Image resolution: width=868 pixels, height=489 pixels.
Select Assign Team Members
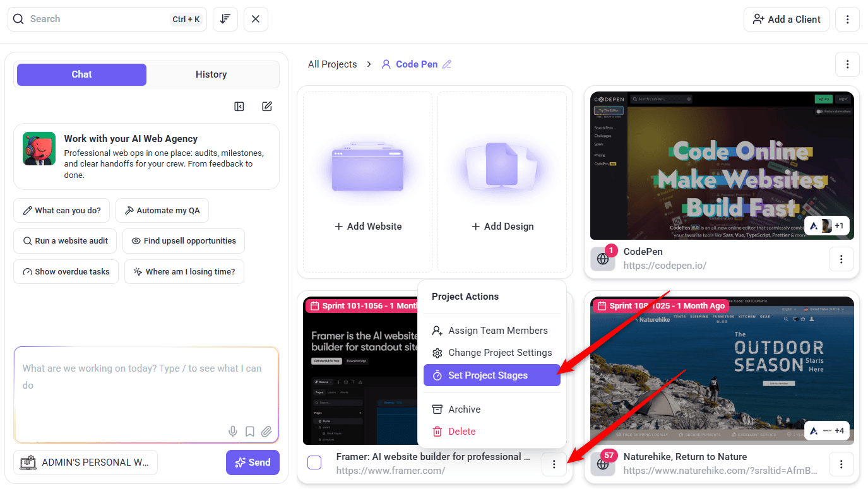click(x=492, y=331)
